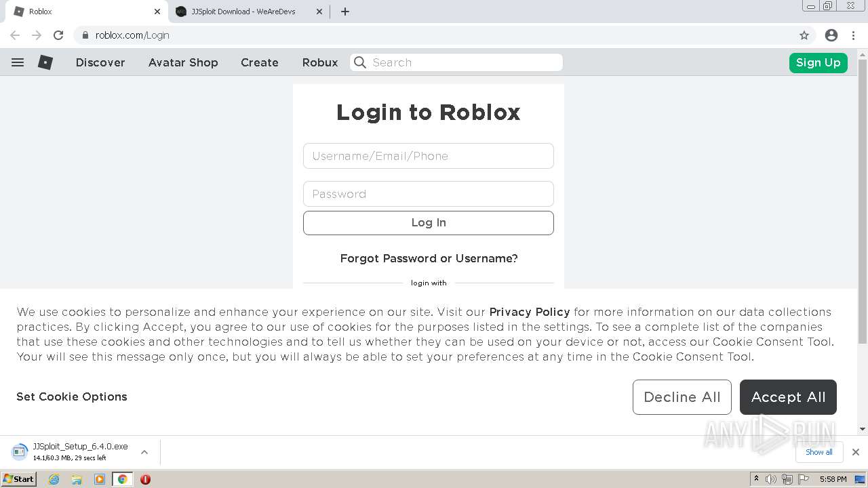Screen dimensions: 868x488
Task: Open the File Explorer taskbar icon
Action: 77,479
